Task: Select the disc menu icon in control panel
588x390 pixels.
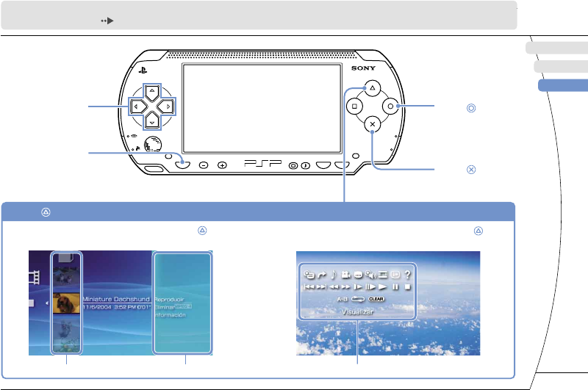Action: [x=309, y=275]
